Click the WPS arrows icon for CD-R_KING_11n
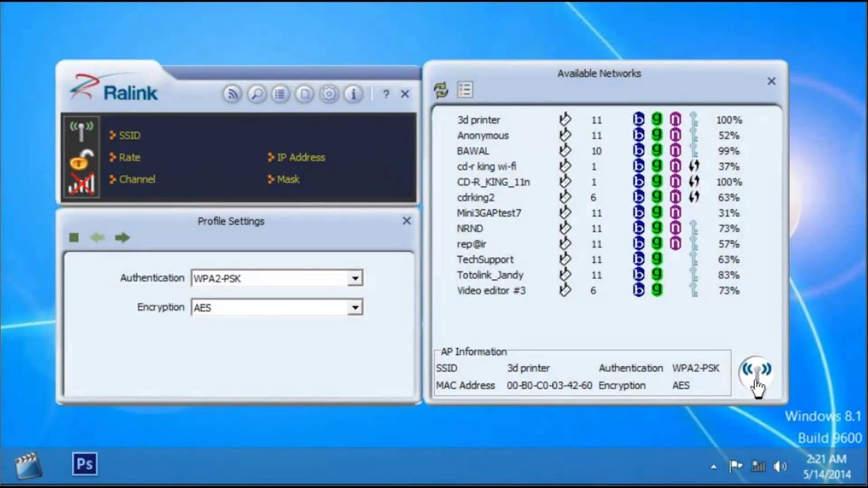868x488 pixels. click(x=693, y=182)
